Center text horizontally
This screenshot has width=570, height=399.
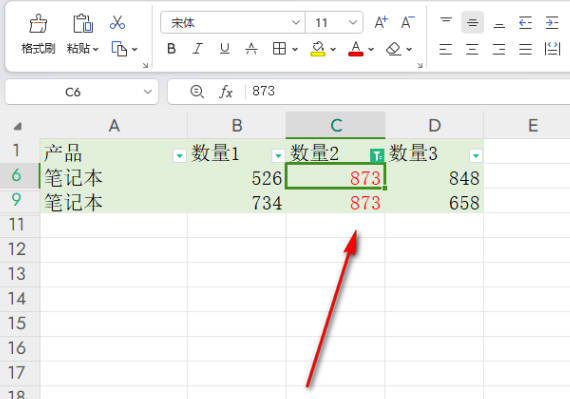472,49
